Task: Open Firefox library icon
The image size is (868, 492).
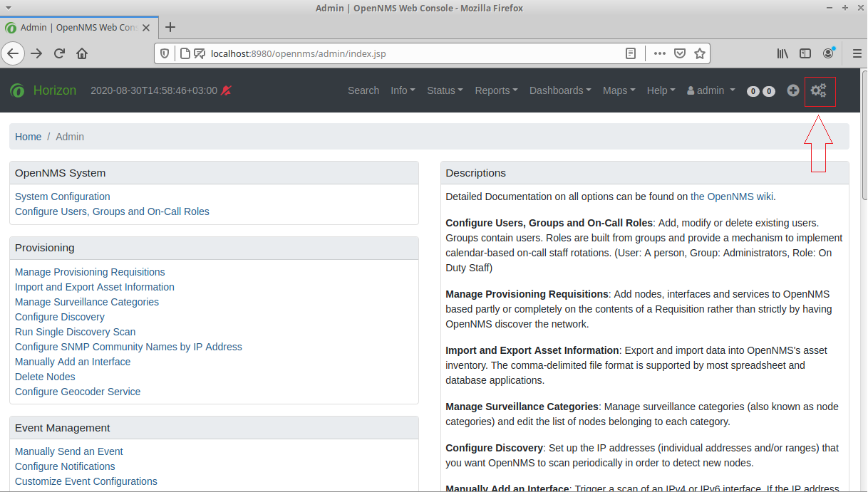Action: pos(782,53)
